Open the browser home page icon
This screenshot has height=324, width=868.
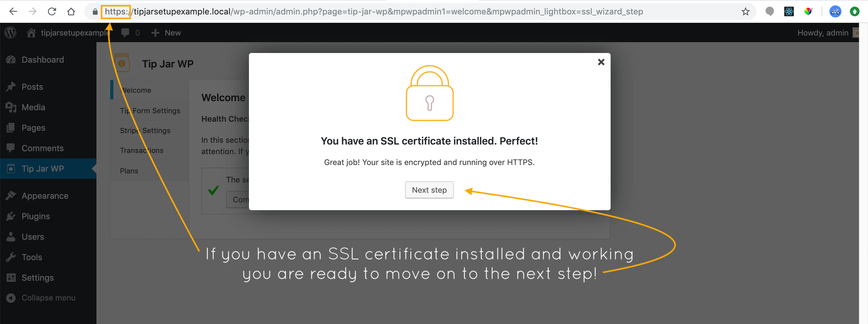point(71,11)
